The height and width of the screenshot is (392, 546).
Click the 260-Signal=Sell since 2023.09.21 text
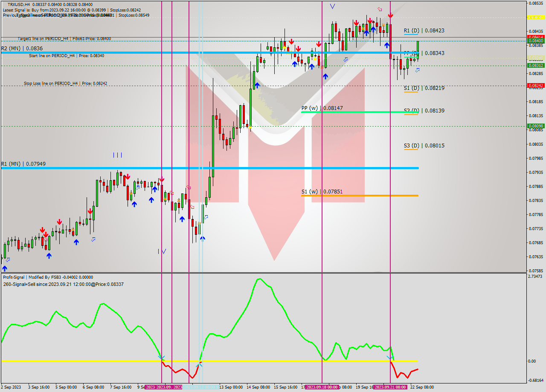point(63,284)
